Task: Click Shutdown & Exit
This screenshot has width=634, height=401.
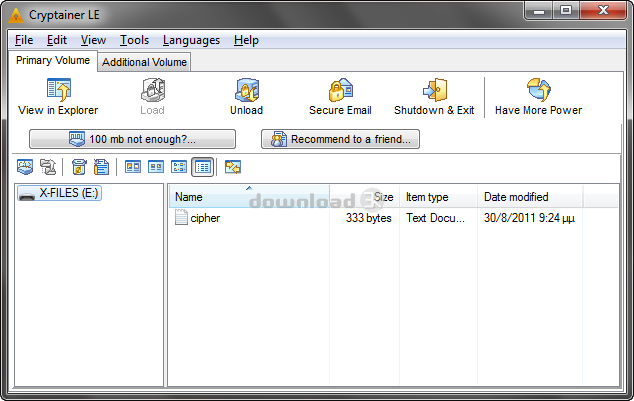Action: (434, 97)
